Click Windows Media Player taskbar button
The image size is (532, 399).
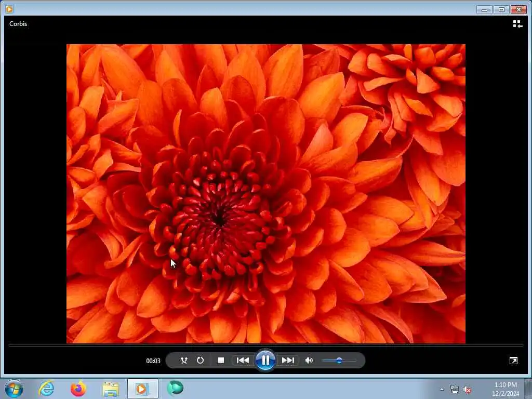pyautogui.click(x=142, y=389)
